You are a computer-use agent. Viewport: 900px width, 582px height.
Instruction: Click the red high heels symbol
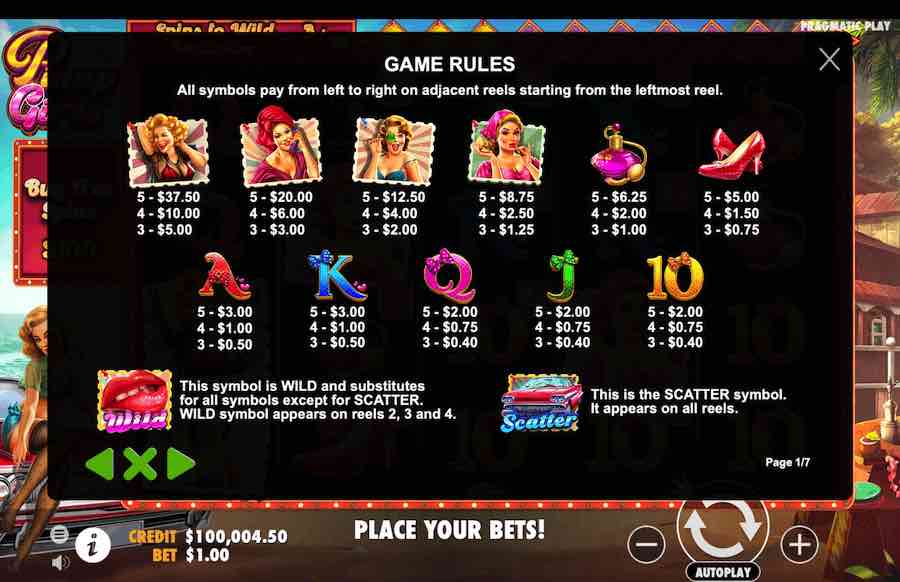[x=732, y=152]
